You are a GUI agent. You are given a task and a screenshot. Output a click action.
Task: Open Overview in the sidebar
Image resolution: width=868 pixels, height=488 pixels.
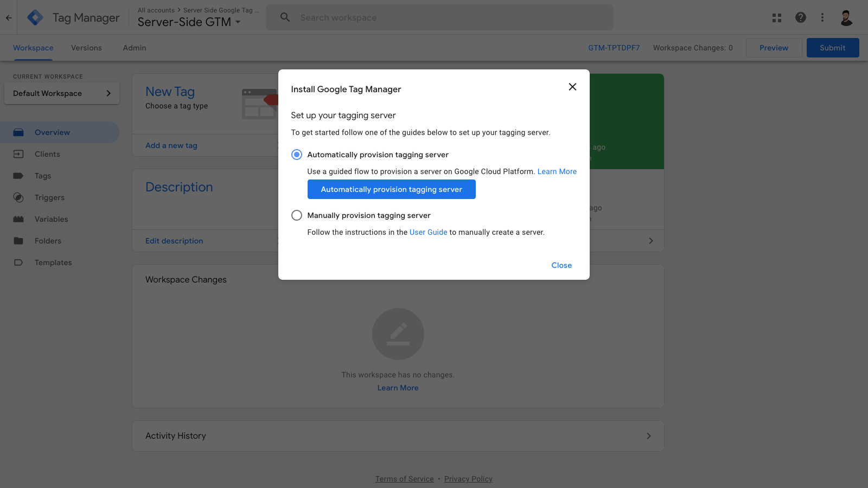(60, 132)
